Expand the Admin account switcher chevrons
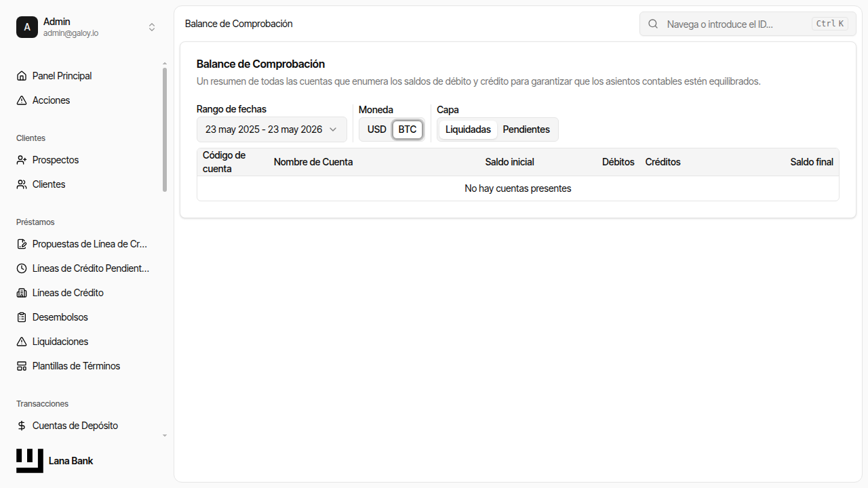868x488 pixels. pyautogui.click(x=152, y=27)
